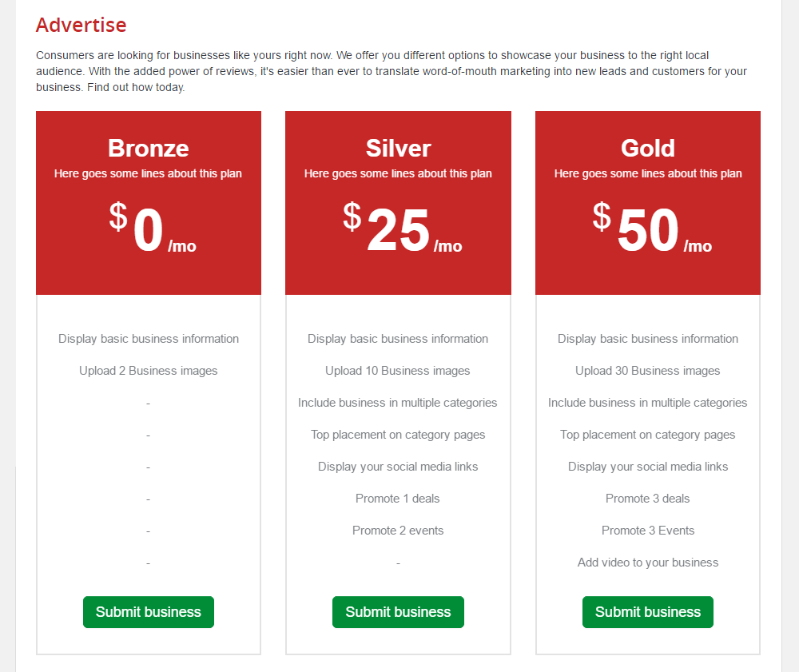The image size is (799, 672).
Task: Click Submit business under Bronze plan
Action: (149, 612)
